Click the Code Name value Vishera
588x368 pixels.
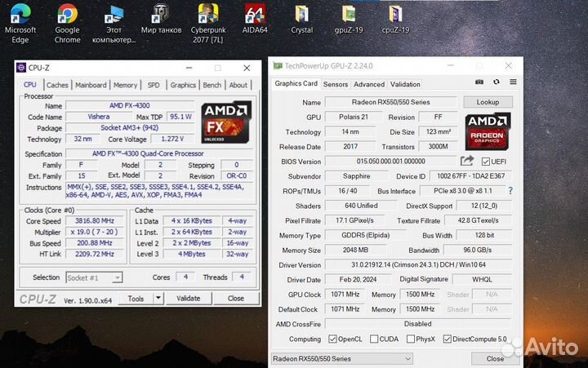99,117
